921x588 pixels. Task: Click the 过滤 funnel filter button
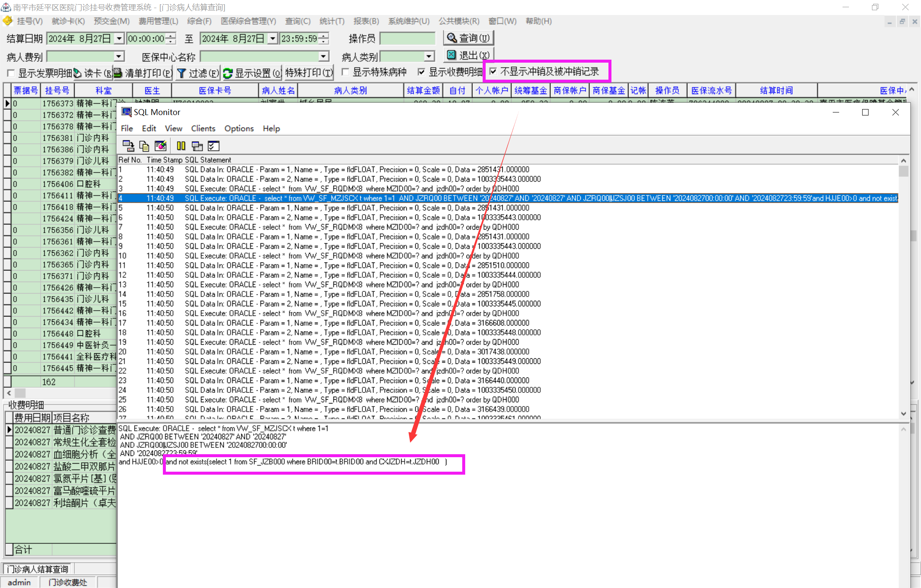(x=198, y=73)
